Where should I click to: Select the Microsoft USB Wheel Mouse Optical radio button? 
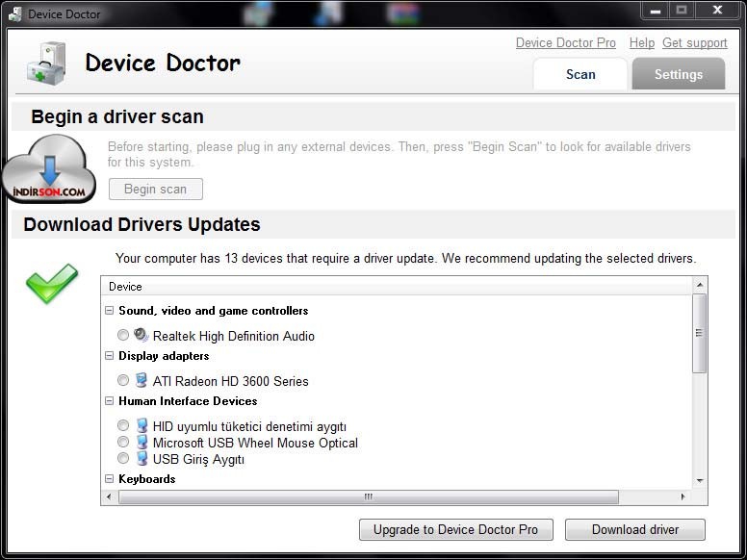click(x=123, y=442)
